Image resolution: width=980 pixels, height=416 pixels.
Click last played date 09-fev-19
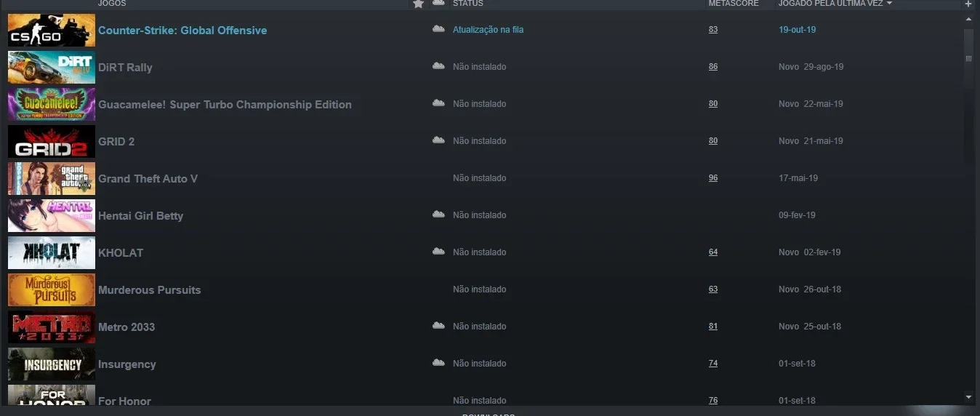[x=797, y=215]
